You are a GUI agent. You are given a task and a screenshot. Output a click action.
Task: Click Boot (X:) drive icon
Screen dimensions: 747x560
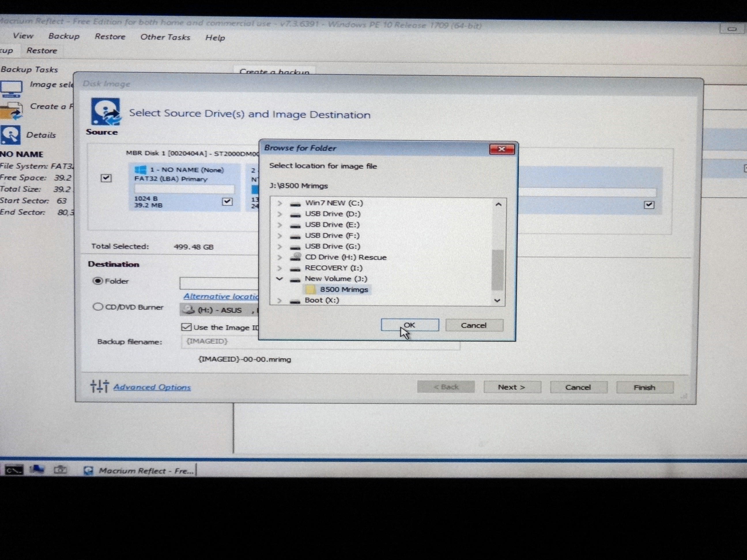coord(295,301)
